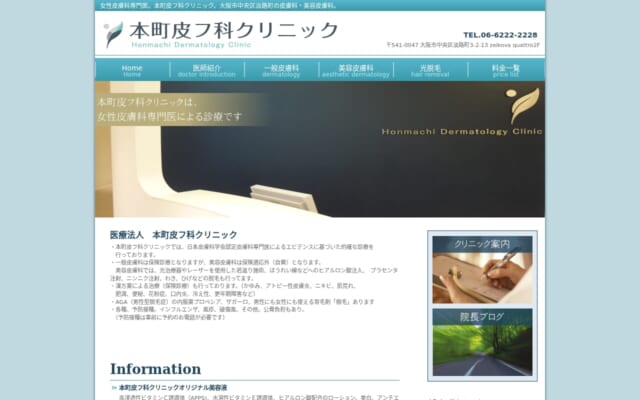Click the clinic address text under the phone number
The height and width of the screenshot is (400, 640).
pos(463,45)
